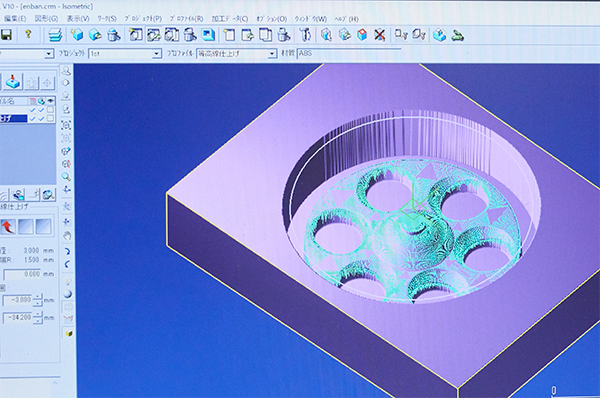The width and height of the screenshot is (600, 398).
Task: Click the -3.000 mm input field
Action: (18, 300)
